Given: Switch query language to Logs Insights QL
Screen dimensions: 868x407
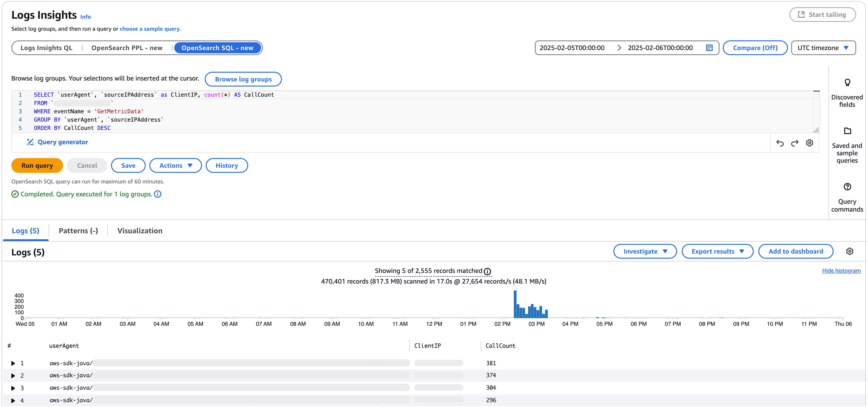Looking at the screenshot, I should coord(46,48).
